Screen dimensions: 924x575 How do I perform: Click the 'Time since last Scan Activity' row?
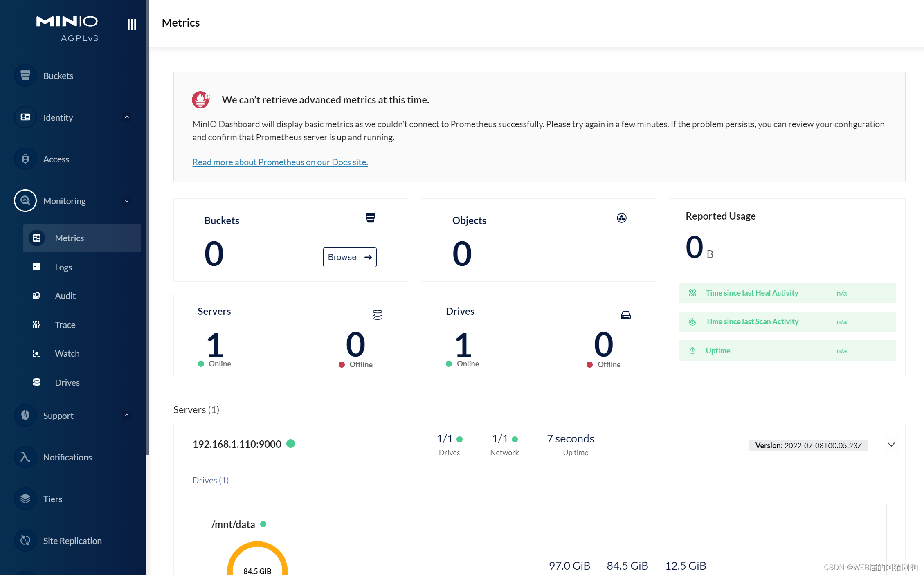pyautogui.click(x=787, y=322)
